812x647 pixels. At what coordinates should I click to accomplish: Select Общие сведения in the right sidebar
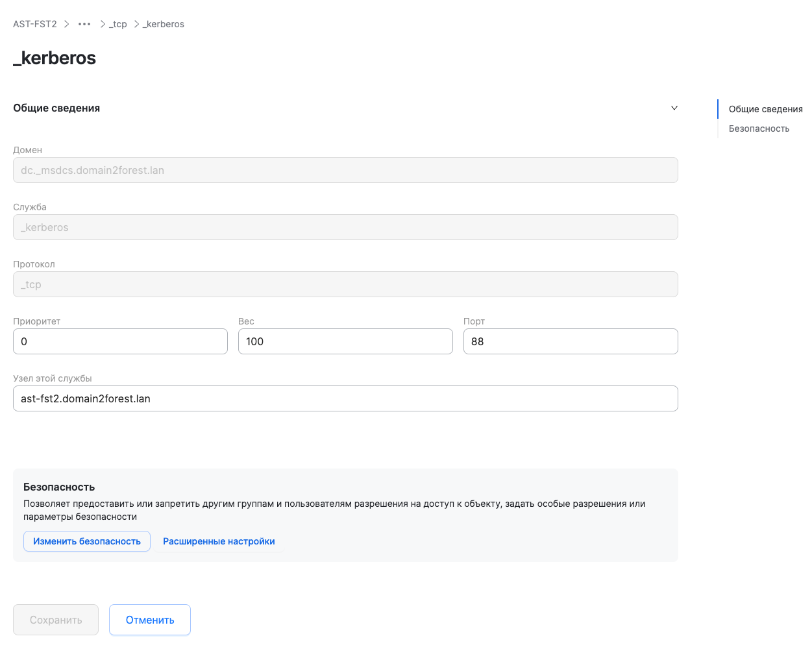click(x=765, y=109)
